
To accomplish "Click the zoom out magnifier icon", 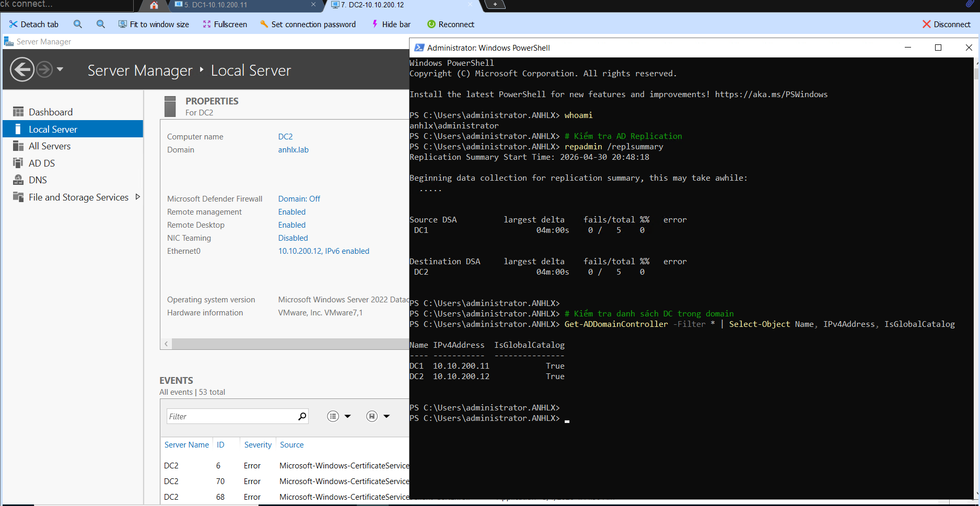I will click(101, 24).
